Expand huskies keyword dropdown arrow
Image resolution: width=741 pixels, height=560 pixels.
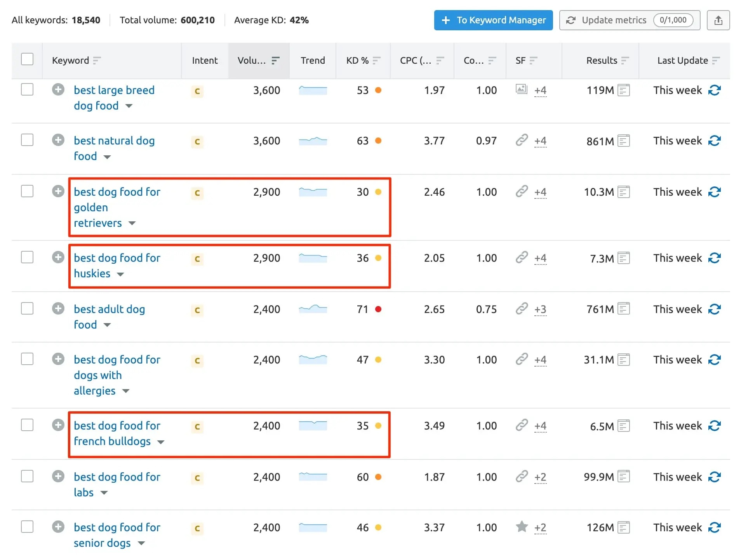[120, 274]
